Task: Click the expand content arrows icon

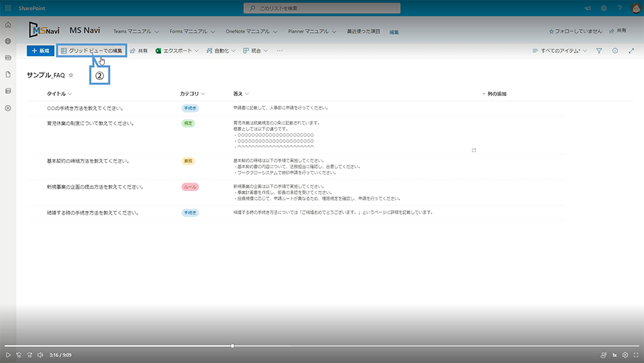Action: 631,50
